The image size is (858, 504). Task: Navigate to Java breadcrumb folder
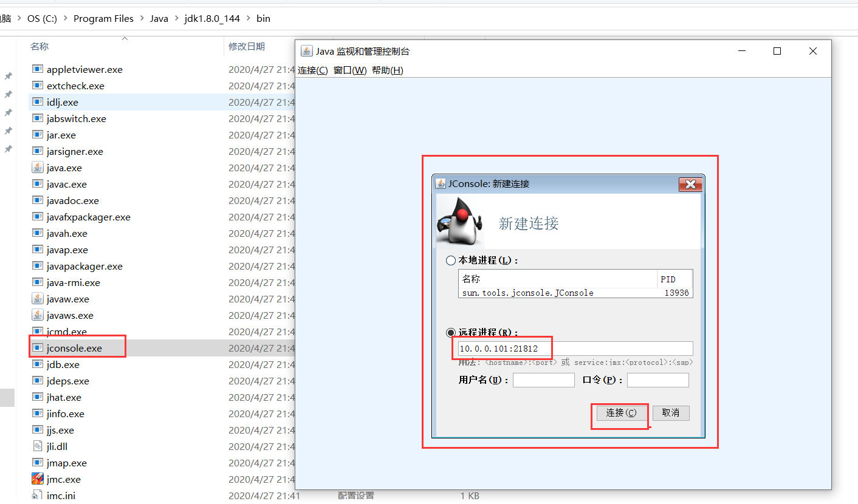[x=159, y=19]
